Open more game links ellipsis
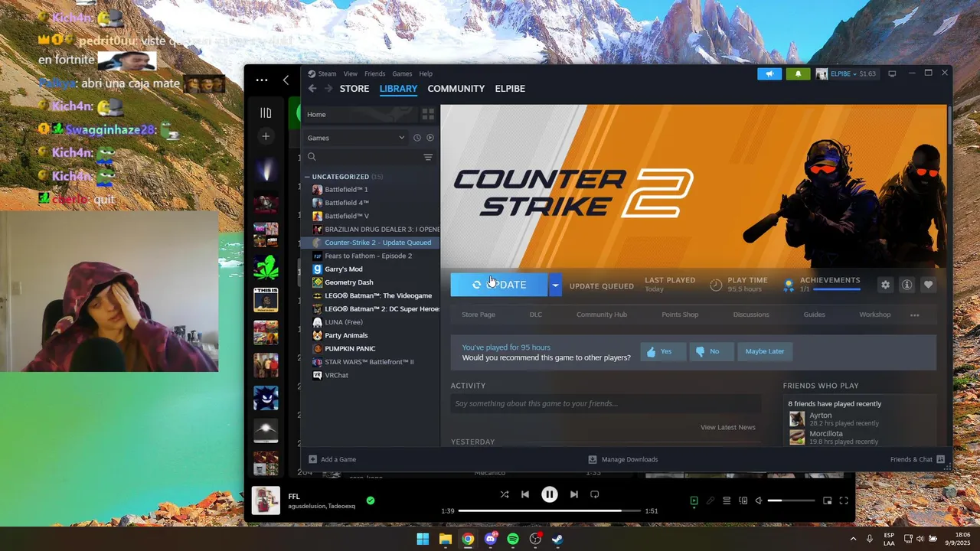980x551 pixels. pos(914,315)
